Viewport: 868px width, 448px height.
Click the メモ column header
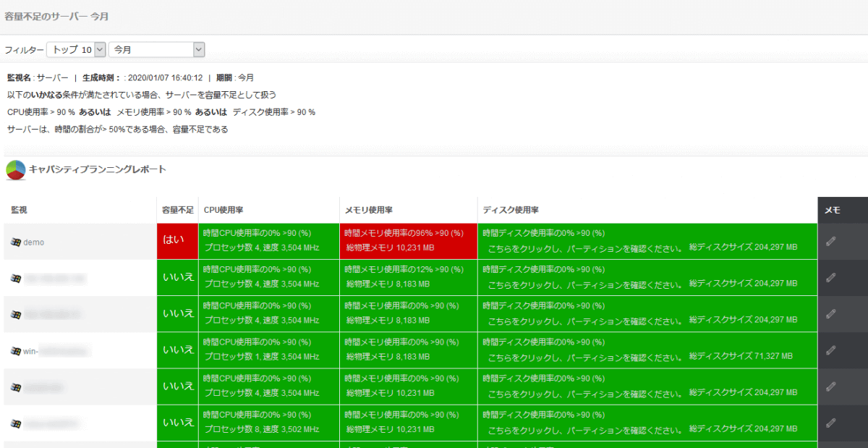pos(833,210)
